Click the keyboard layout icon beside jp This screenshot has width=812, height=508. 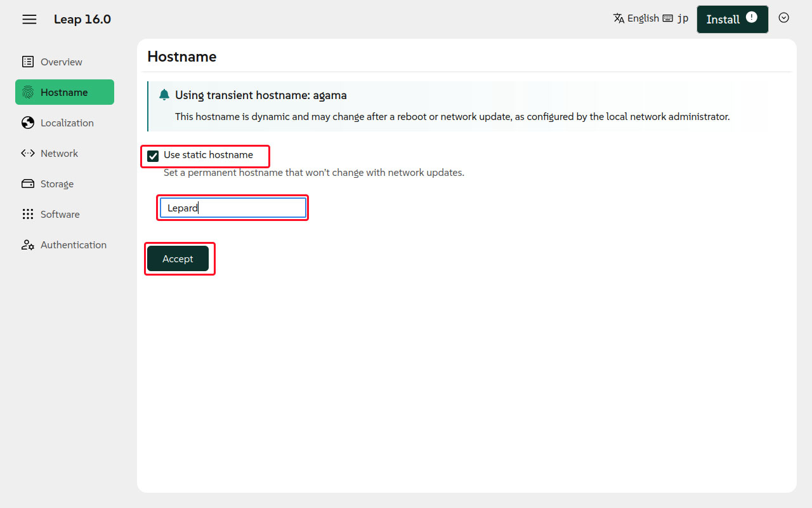tap(667, 18)
